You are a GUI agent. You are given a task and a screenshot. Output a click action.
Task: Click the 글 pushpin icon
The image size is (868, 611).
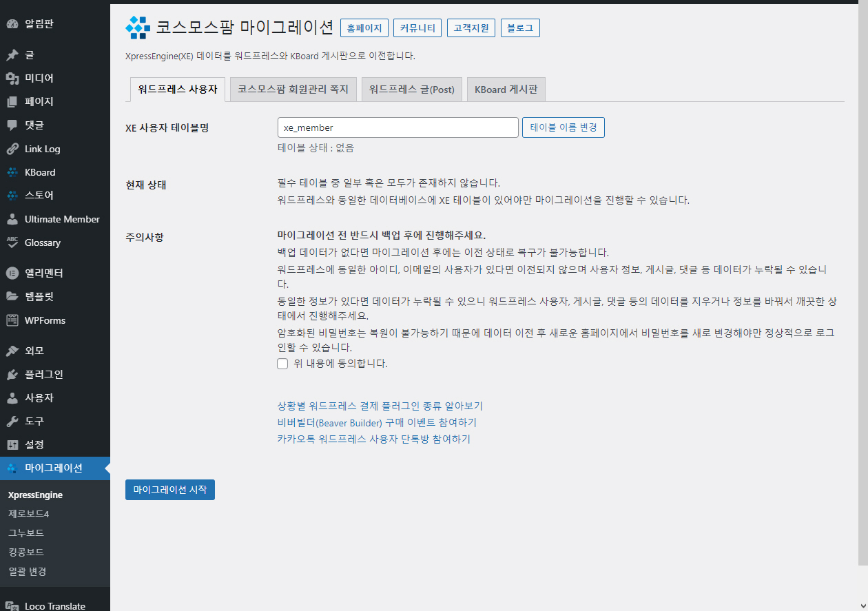(12, 54)
